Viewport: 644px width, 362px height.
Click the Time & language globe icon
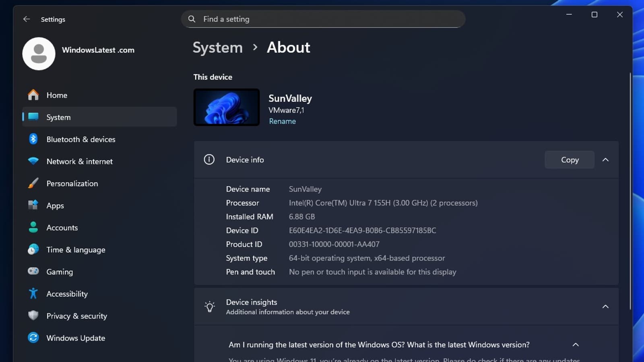tap(33, 249)
